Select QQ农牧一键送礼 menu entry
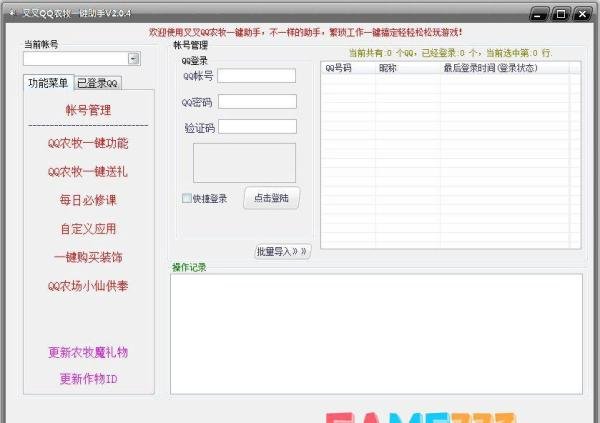Viewport: 600px width, 423px height. (88, 171)
